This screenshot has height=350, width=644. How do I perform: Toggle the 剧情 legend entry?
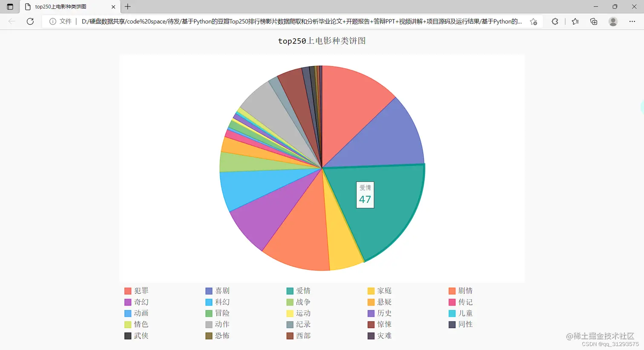(x=461, y=291)
